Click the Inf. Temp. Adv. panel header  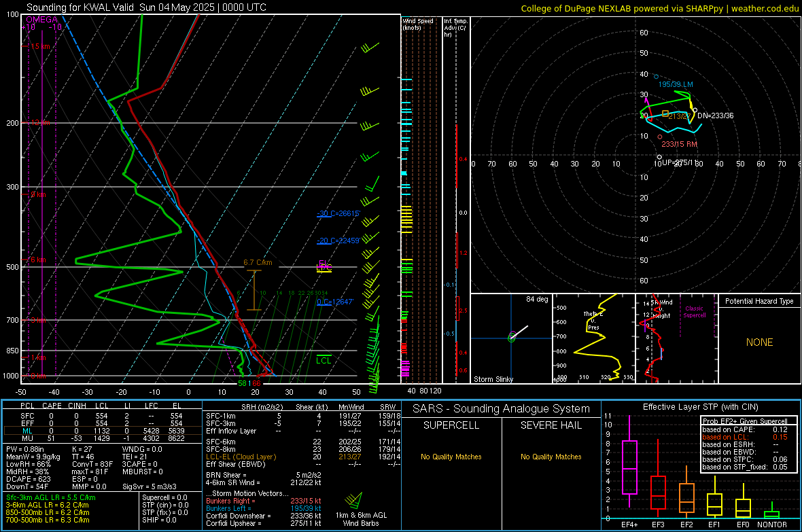click(455, 28)
